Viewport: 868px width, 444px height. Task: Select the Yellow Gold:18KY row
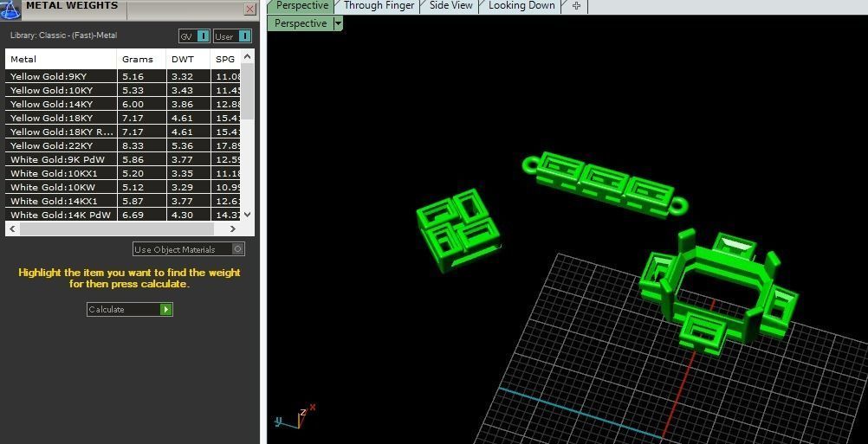(x=123, y=118)
